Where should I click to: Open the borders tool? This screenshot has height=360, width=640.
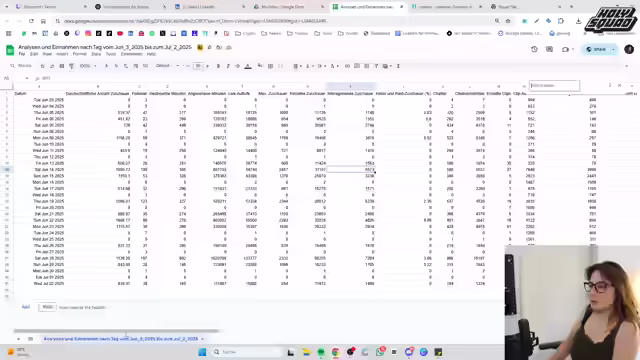270,66
